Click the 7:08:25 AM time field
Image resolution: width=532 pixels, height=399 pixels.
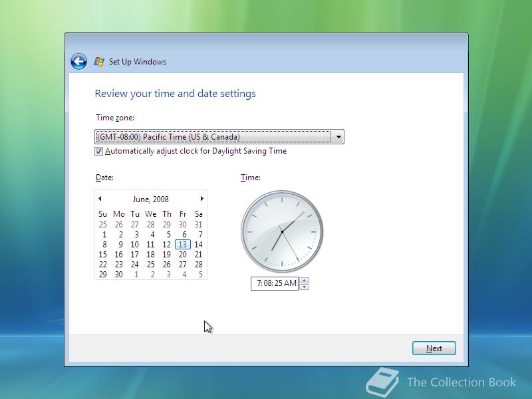click(275, 283)
